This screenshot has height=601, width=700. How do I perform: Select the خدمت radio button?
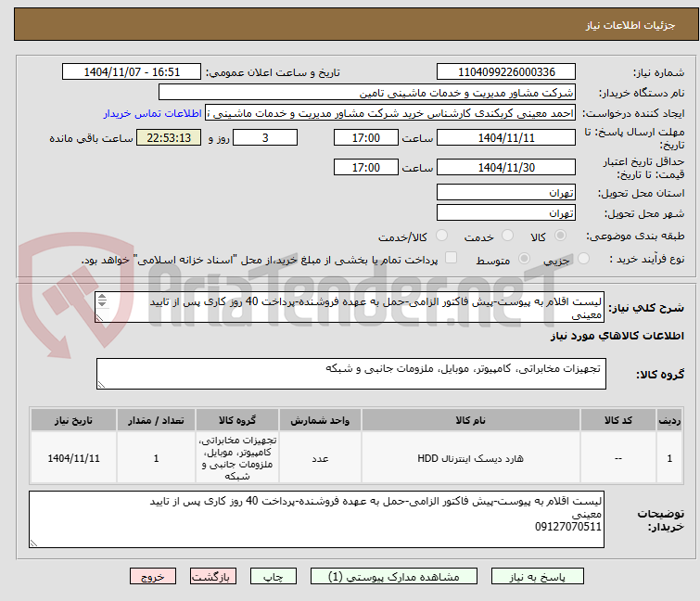pyautogui.click(x=507, y=236)
